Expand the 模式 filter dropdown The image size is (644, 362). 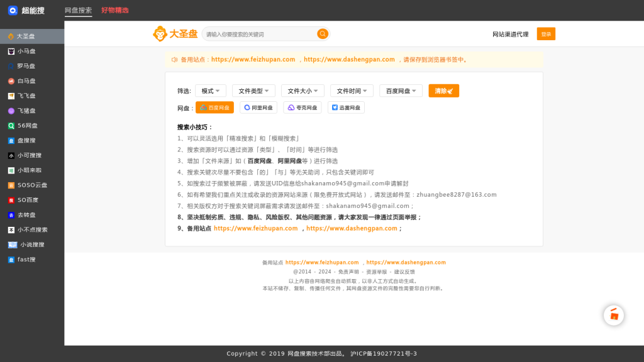[211, 90]
